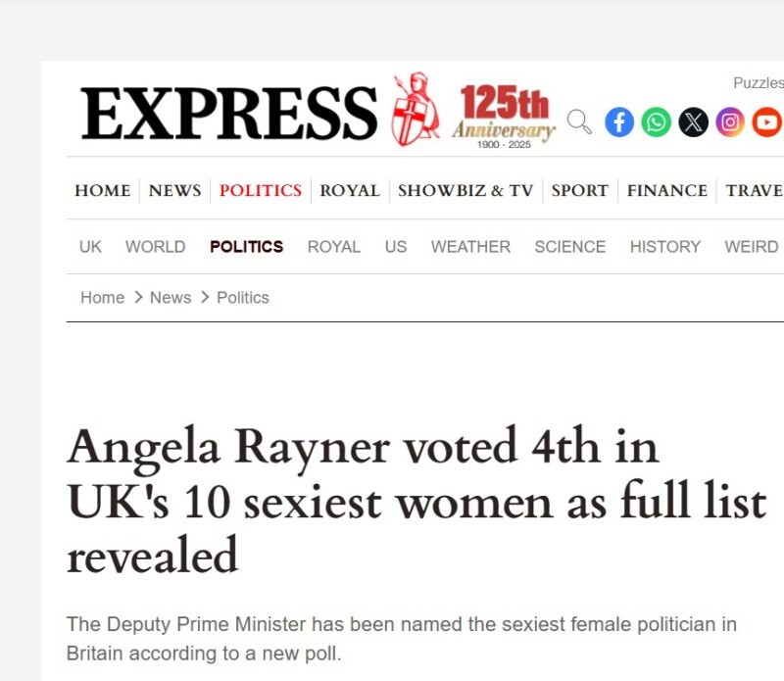
Task: Click the News breadcrumb link
Action: tap(171, 298)
